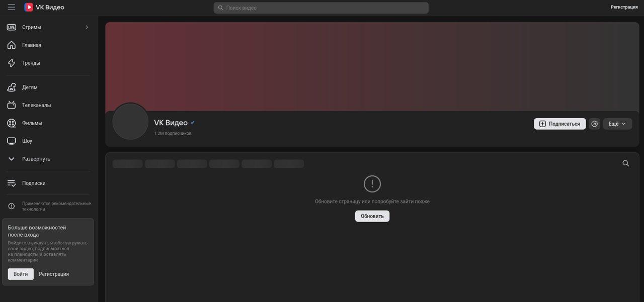Image resolution: width=644 pixels, height=302 pixels.
Task: Click the share arrow icon on the channel
Action: [x=594, y=123]
